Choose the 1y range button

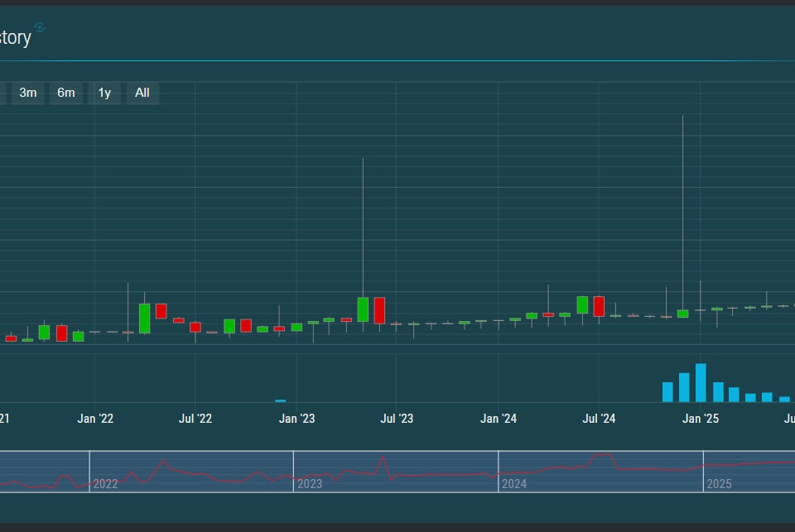(104, 93)
